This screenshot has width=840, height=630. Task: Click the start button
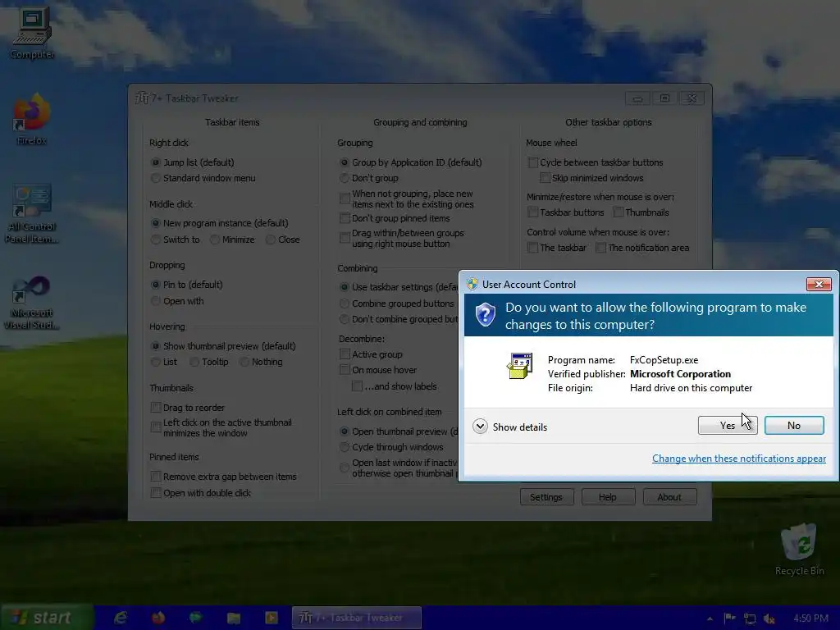coord(47,617)
